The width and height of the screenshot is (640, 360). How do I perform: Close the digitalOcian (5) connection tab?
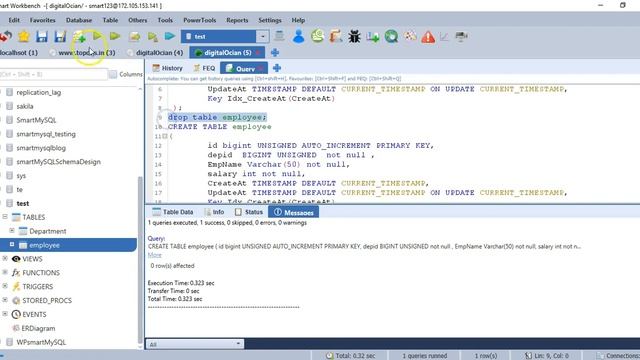(258, 53)
